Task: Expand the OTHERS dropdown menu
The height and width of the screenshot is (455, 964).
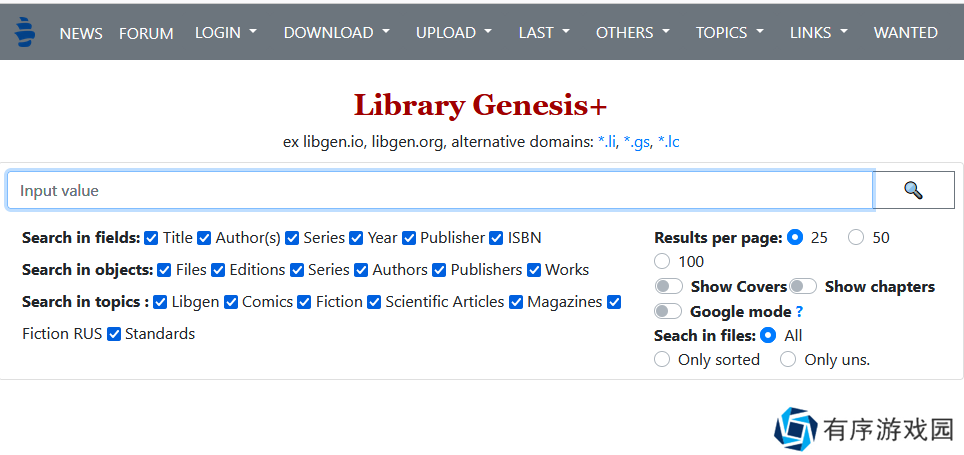Action: click(633, 33)
